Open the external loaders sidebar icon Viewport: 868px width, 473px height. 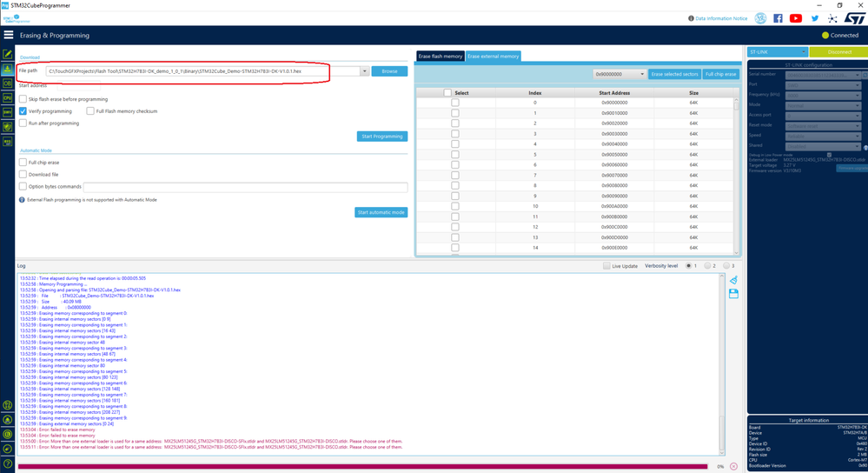coord(7,434)
